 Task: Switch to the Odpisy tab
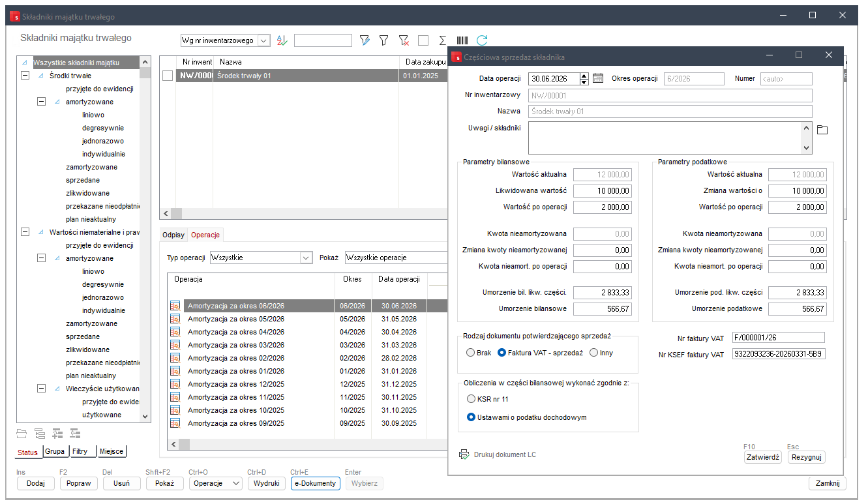pos(173,235)
